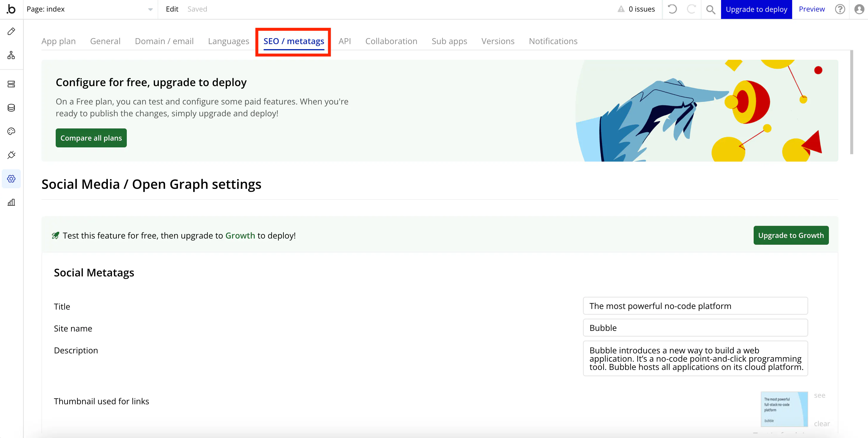Click the vertical page scrollbar
The width and height of the screenshot is (868, 438).
[x=851, y=102]
